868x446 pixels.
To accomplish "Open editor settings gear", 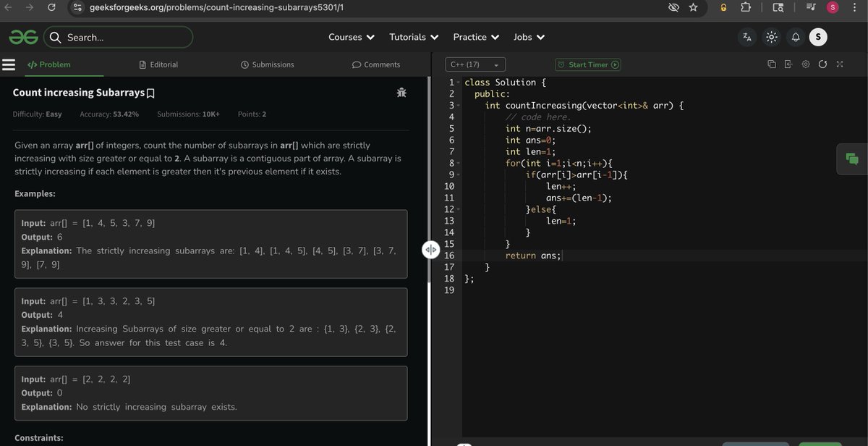I will (x=805, y=64).
